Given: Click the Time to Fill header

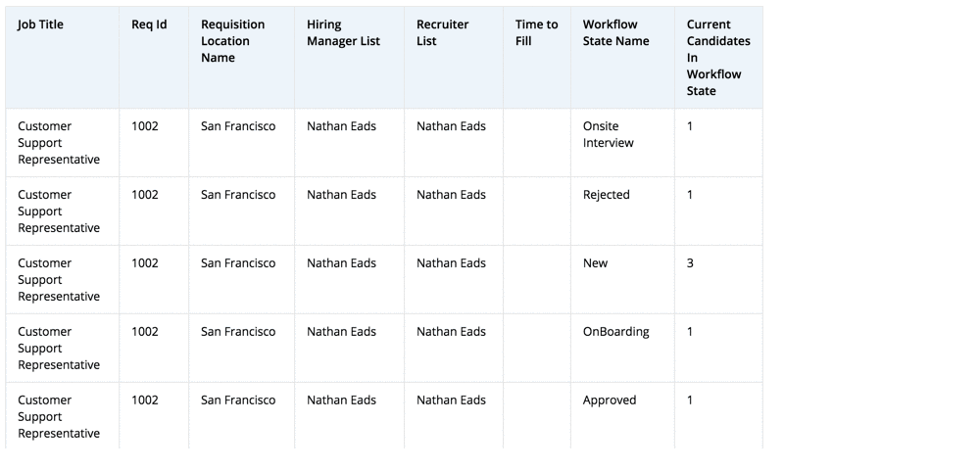Looking at the screenshot, I should click(x=536, y=32).
